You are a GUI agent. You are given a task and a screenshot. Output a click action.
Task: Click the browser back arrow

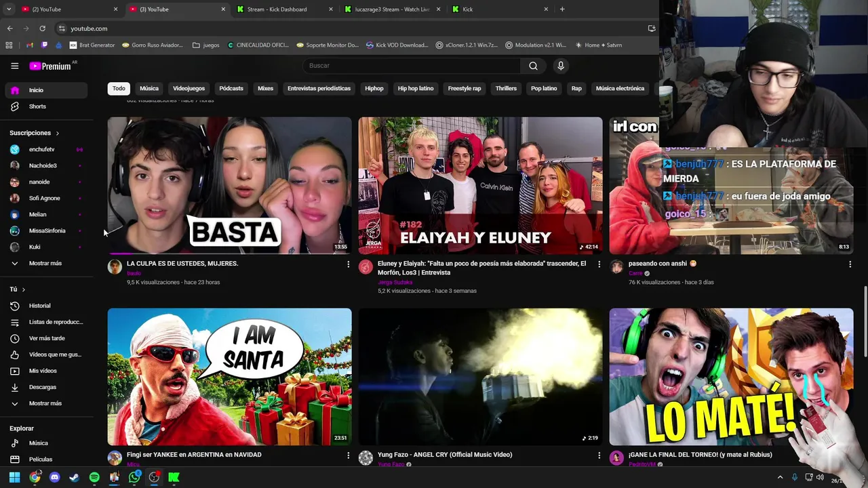click(x=9, y=28)
